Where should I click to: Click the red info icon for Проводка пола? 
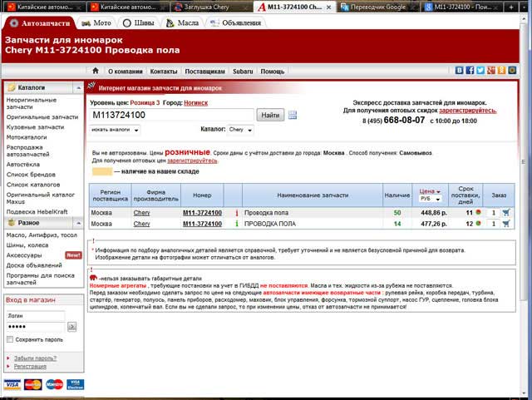point(236,213)
